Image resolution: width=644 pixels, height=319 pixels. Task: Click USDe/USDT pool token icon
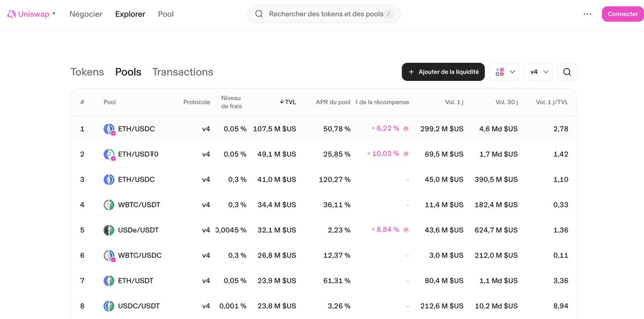point(109,230)
